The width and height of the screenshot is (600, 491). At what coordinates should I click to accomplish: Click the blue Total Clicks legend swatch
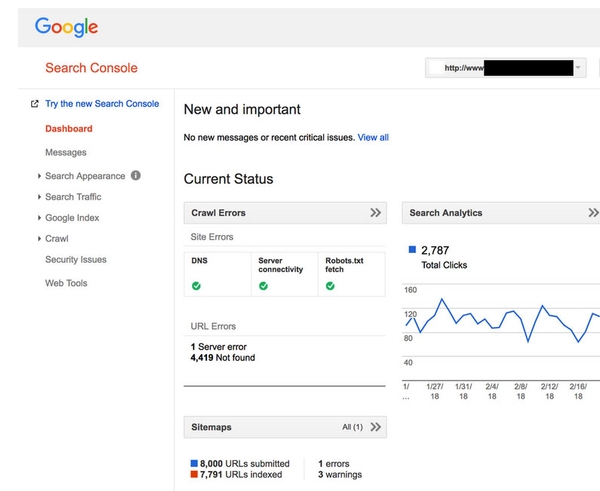[x=412, y=250]
